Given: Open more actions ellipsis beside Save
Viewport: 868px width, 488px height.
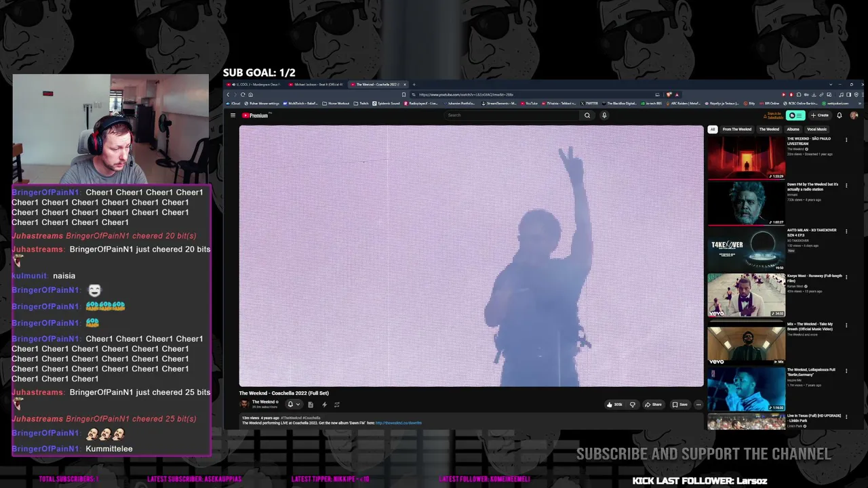Looking at the screenshot, I should (698, 405).
